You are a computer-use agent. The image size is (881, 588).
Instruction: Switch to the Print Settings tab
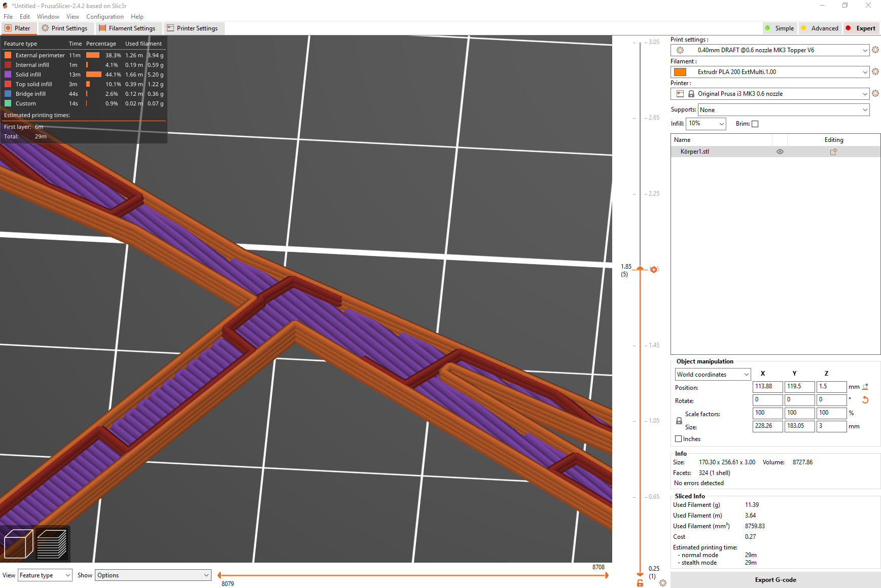(x=65, y=28)
